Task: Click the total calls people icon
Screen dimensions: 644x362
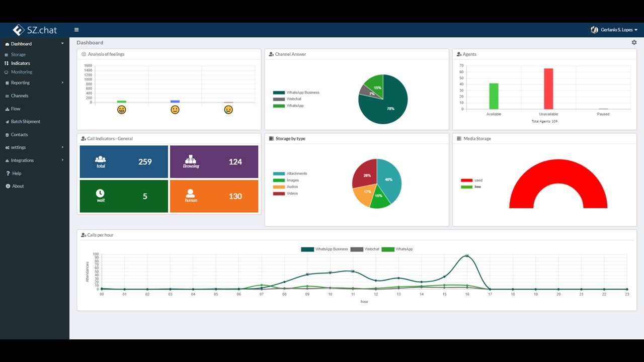Action: tap(101, 159)
